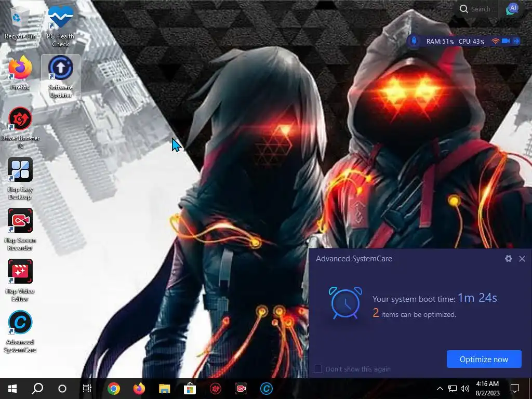The height and width of the screenshot is (399, 532).
Task: Open iTop Screen Recorder from the taskbar
Action: [241, 389]
